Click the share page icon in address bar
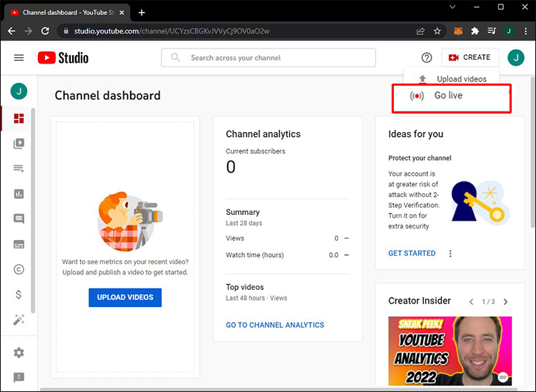 420,31
